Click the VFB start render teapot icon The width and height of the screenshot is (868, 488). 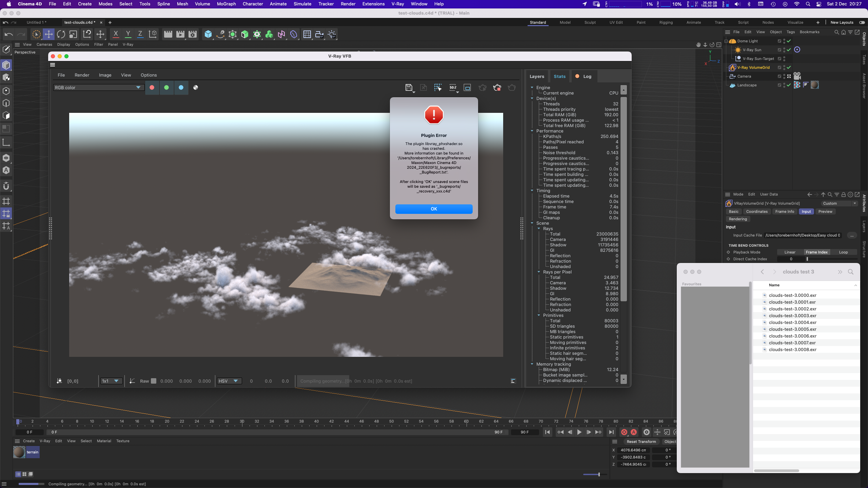click(x=512, y=88)
